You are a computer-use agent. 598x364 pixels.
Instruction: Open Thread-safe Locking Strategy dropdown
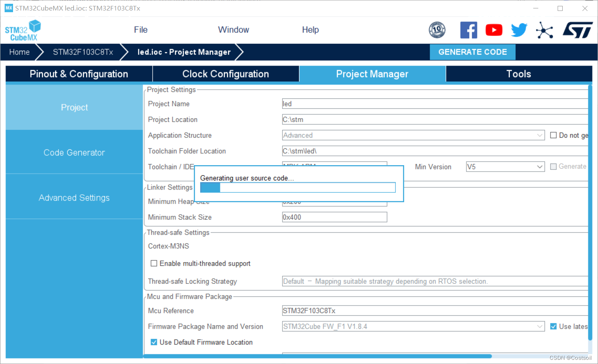point(435,281)
